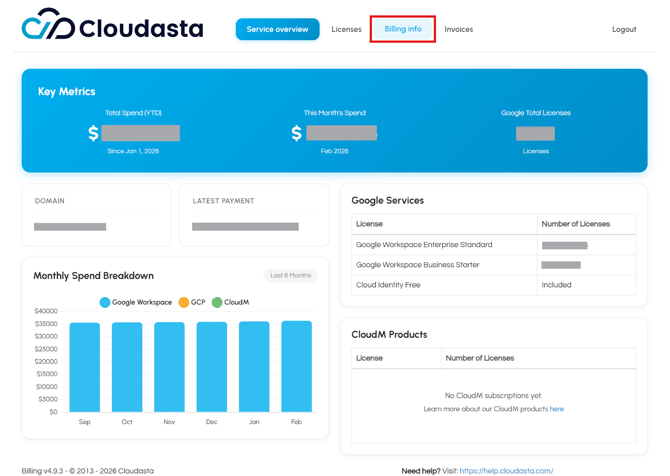Toggle the CloudM green legend circle
Viewport: 670px width, 476px height.
point(217,302)
